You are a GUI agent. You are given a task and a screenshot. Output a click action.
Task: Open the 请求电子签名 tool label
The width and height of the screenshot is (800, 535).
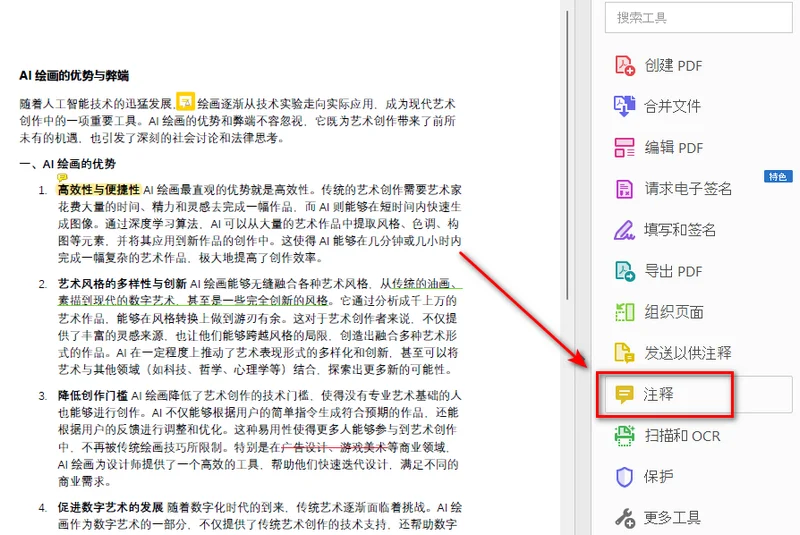pos(688,189)
